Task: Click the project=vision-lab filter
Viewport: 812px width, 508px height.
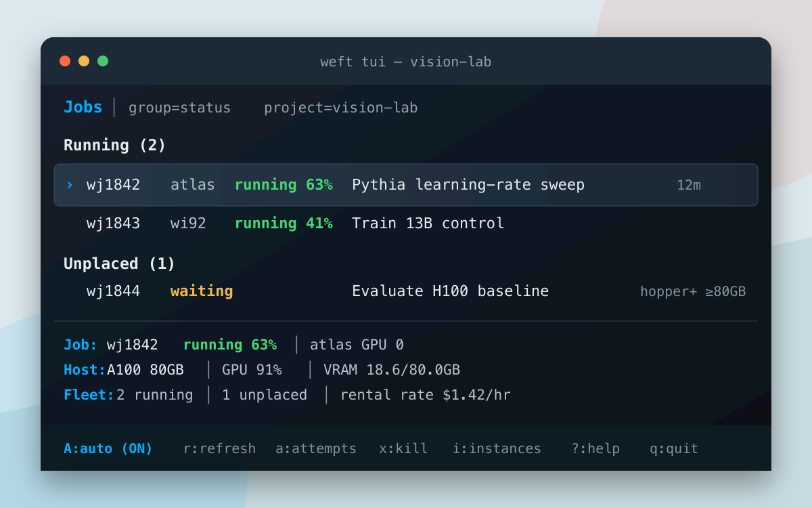Action: 341,108
